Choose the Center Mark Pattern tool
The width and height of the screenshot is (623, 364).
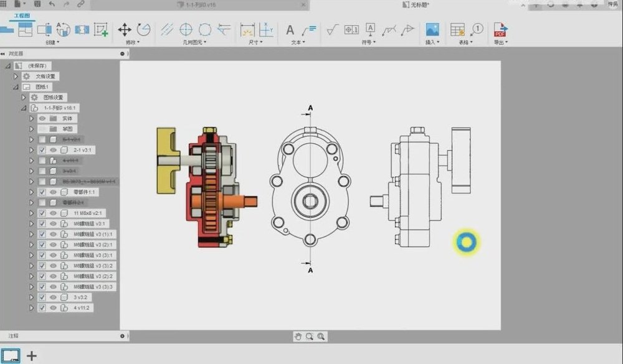(x=205, y=29)
